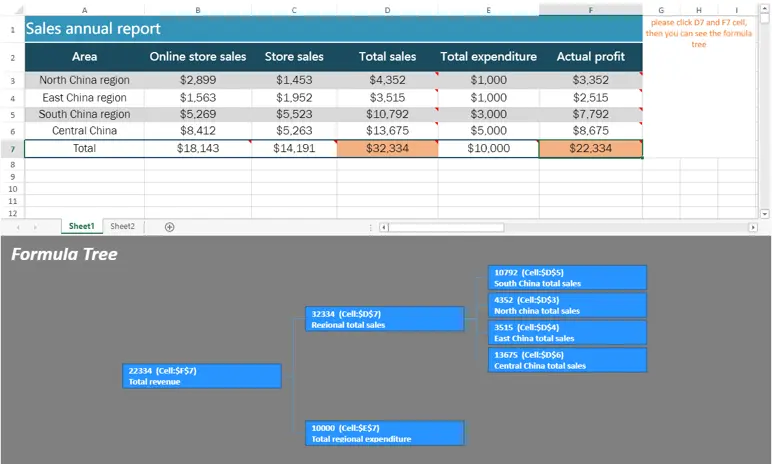Click horizontal scrollbar left arrow
This screenshot has width=772, height=464.
(x=384, y=227)
